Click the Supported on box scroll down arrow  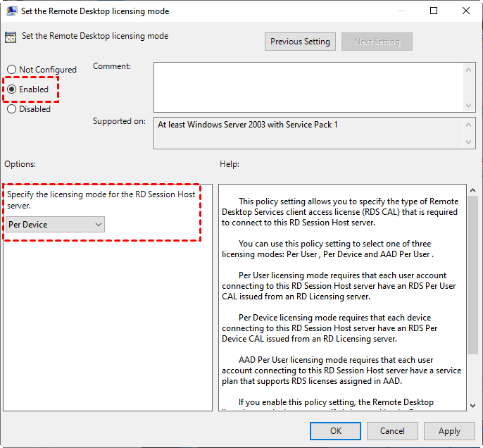tap(468, 142)
